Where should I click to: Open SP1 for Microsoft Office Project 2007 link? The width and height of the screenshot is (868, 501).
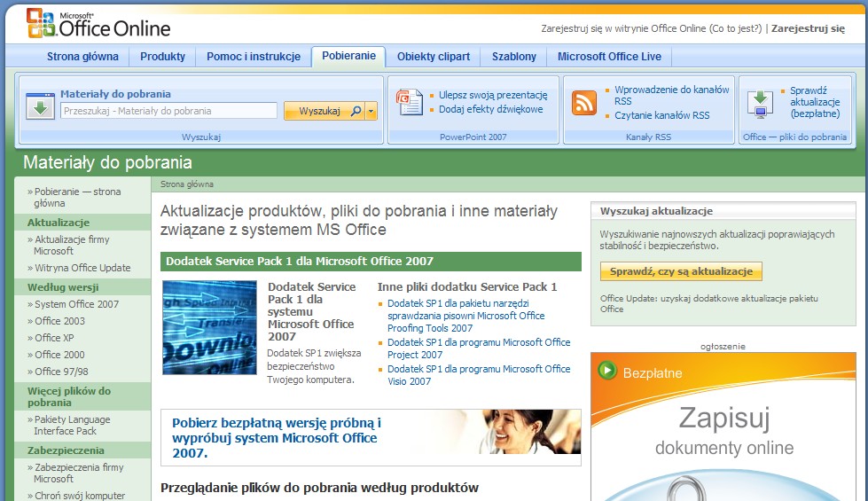pos(478,348)
